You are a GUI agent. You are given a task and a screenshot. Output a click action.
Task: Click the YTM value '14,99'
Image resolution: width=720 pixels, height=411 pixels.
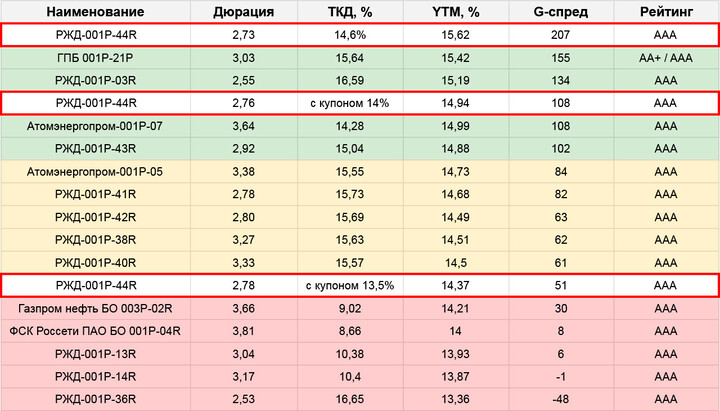coord(456,126)
